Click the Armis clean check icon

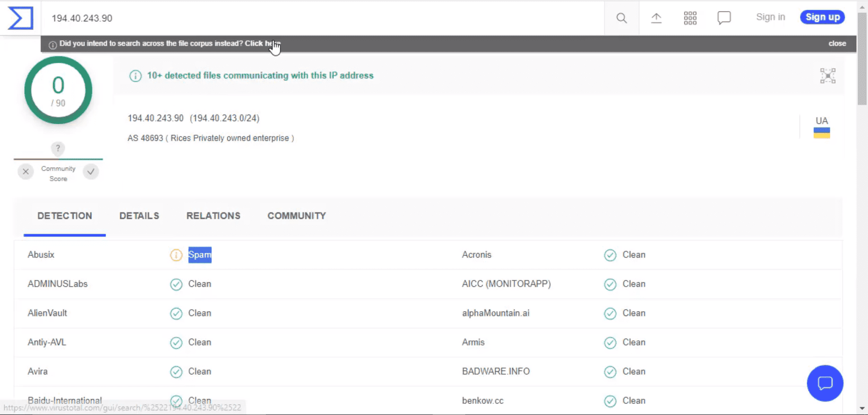point(610,343)
